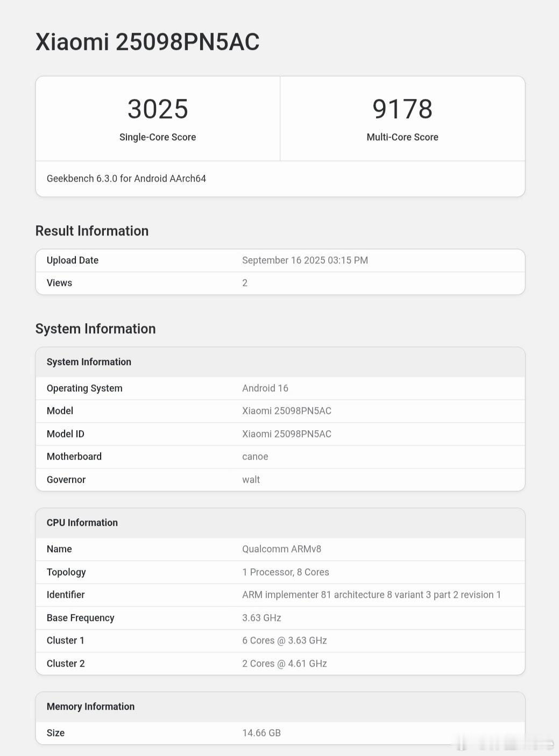
Task: Select the multi-core score 9178
Action: 402,109
